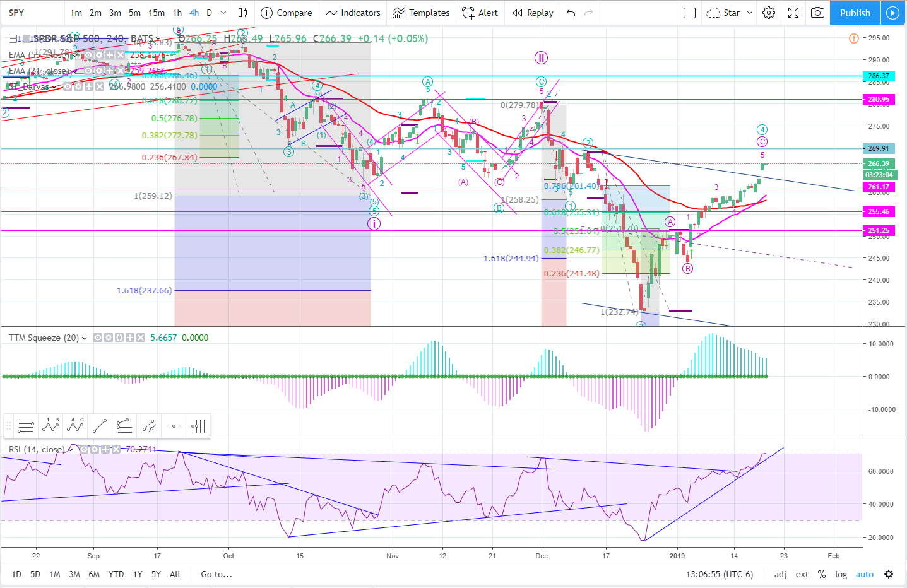
Task: Delete the EMA (21, close) indicator
Action: (x=120, y=71)
